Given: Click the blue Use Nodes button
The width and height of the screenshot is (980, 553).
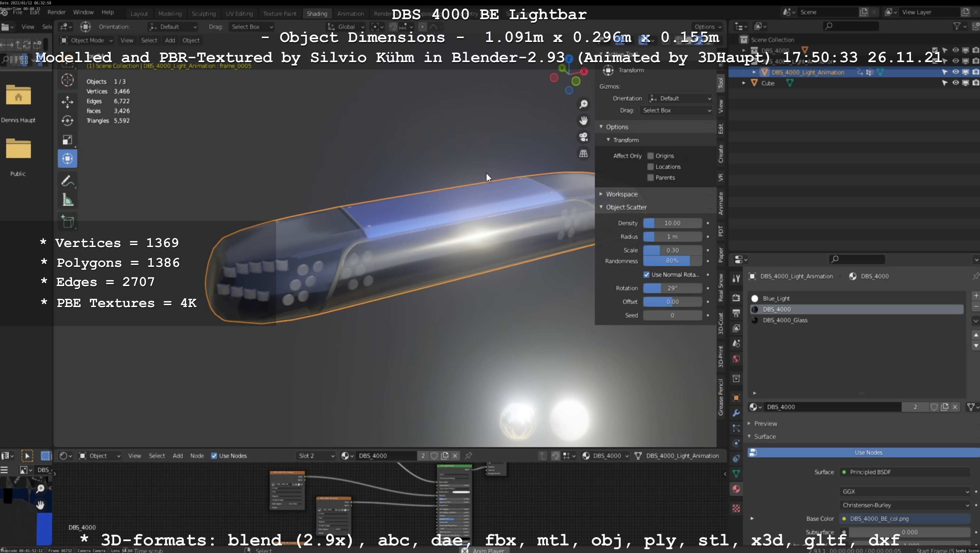Looking at the screenshot, I should click(864, 452).
